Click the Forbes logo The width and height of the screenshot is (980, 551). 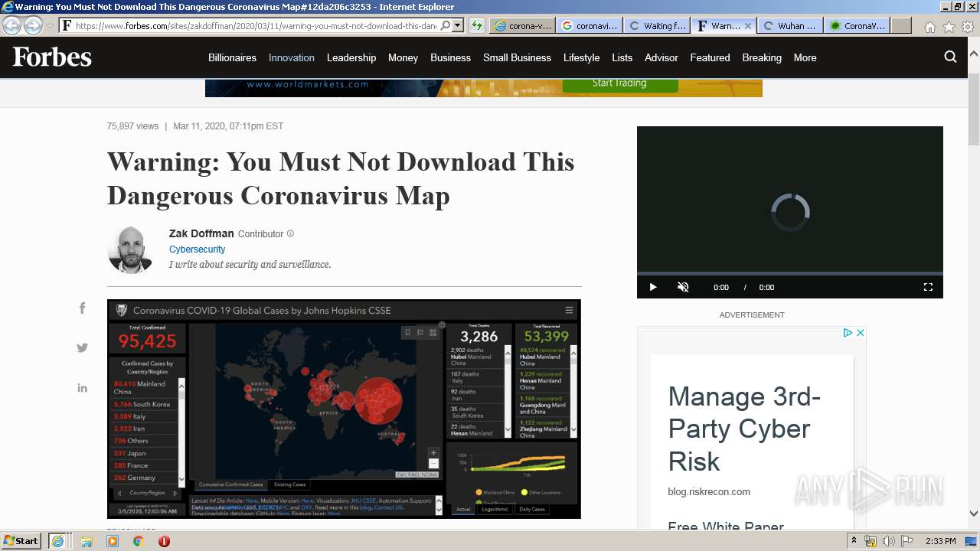52,57
